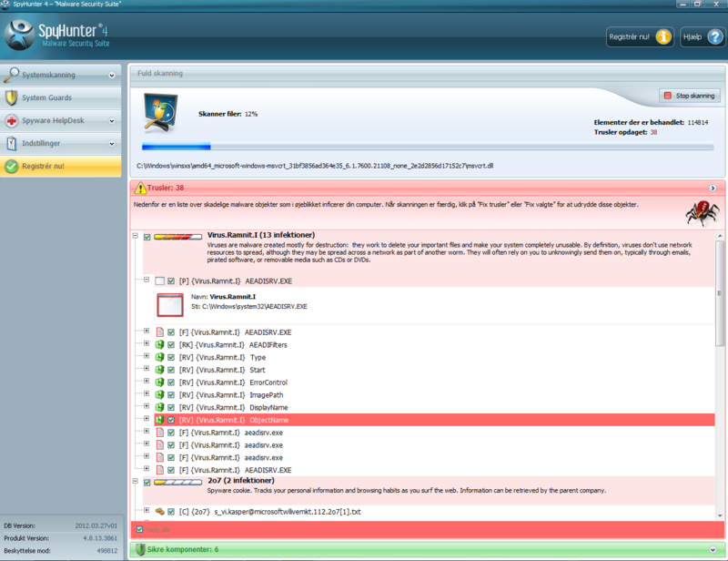Click the registry icon on the ErrorControl row
Viewport: 728px width, 561px height.
click(x=160, y=382)
